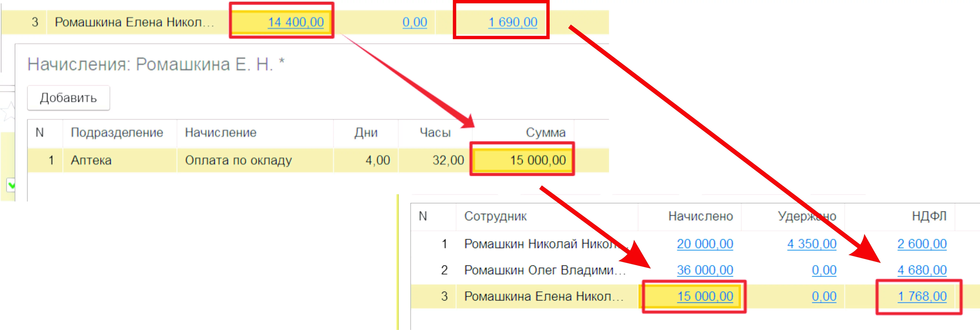Click the partially visible favorites star icon
Image resolution: width=980 pixels, height=330 pixels.
[x=8, y=111]
